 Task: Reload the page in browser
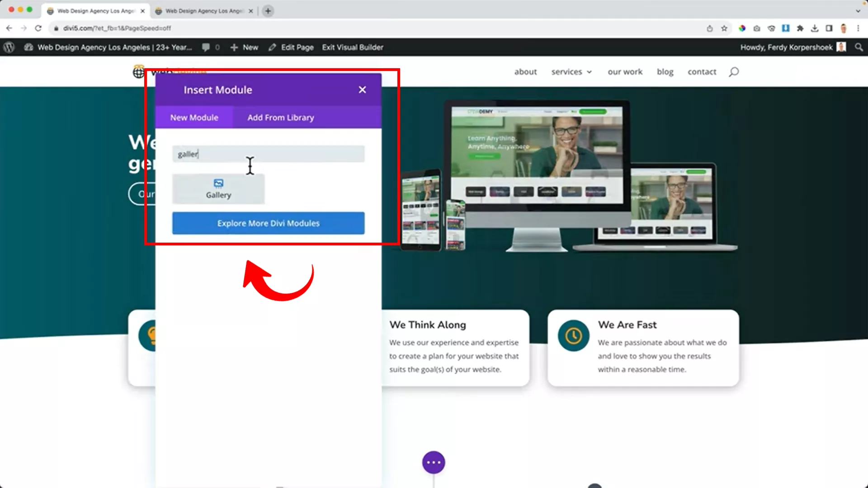click(x=38, y=28)
